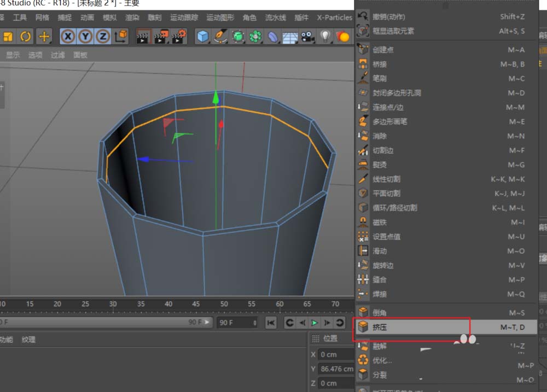Toggle X axis lock
The image size is (547, 392).
68,37
